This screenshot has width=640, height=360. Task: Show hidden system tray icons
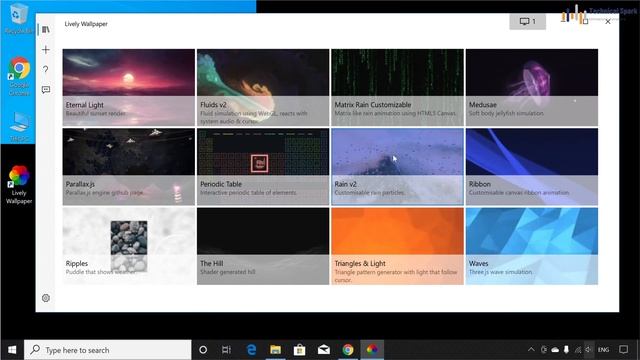(x=531, y=349)
